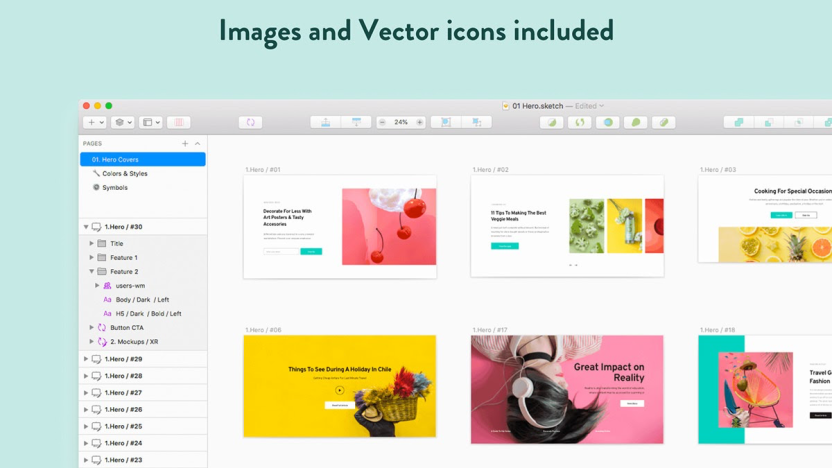832x468 pixels.
Task: Open the layers stack dropdown in toolbar
Action: (123, 123)
